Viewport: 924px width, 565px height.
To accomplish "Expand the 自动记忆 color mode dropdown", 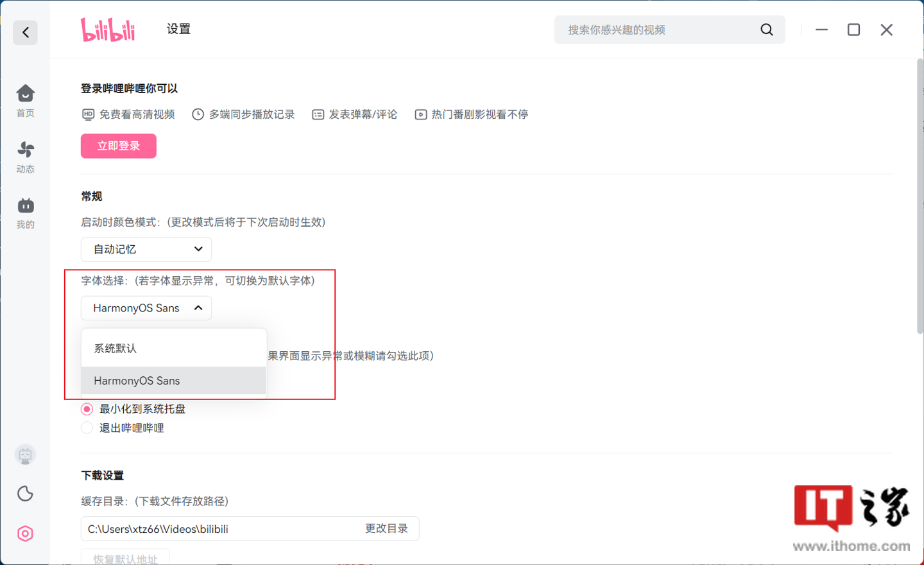I will (x=146, y=249).
